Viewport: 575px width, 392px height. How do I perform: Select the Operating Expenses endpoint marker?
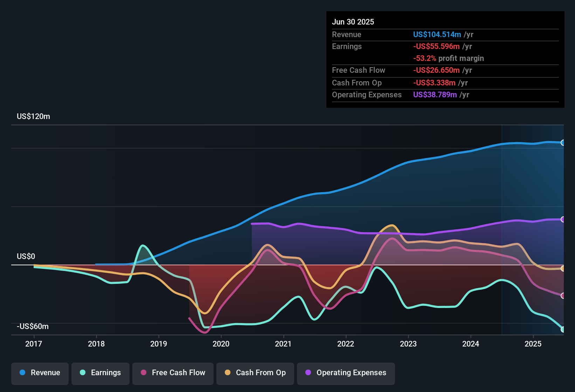click(x=563, y=219)
